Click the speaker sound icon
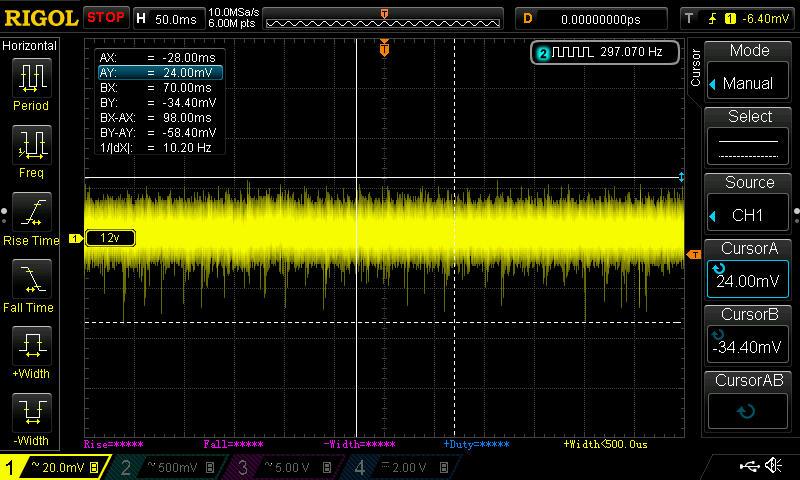This screenshot has width=800, height=480. click(x=773, y=466)
